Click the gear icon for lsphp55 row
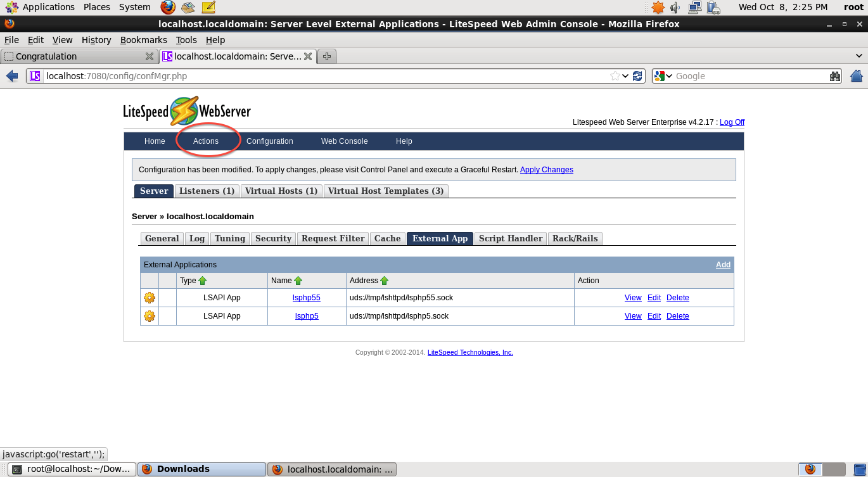 pos(150,298)
